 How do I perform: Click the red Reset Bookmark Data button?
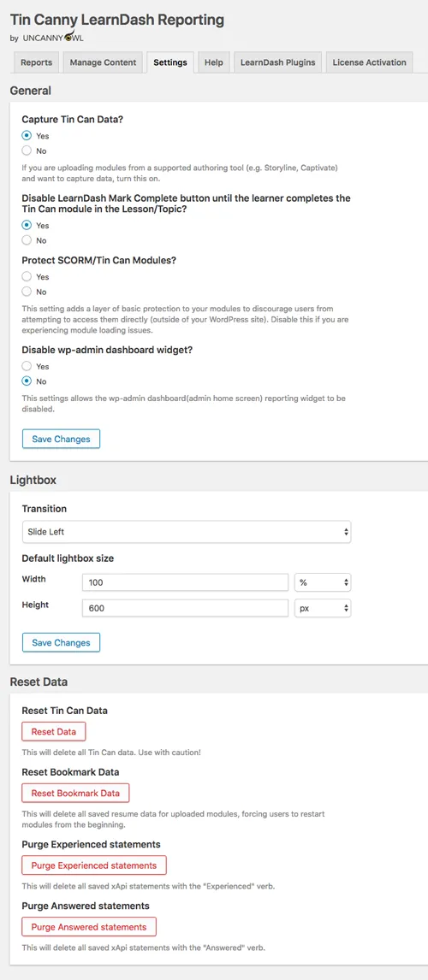click(75, 793)
